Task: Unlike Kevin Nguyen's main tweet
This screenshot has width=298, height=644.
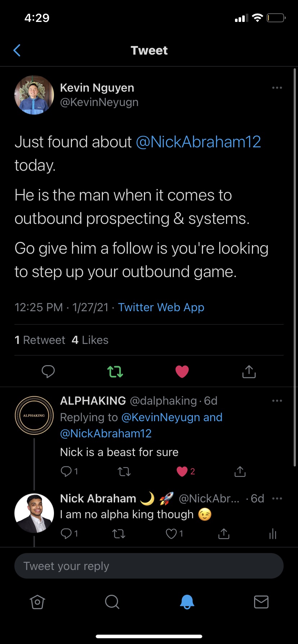Action: point(182,371)
